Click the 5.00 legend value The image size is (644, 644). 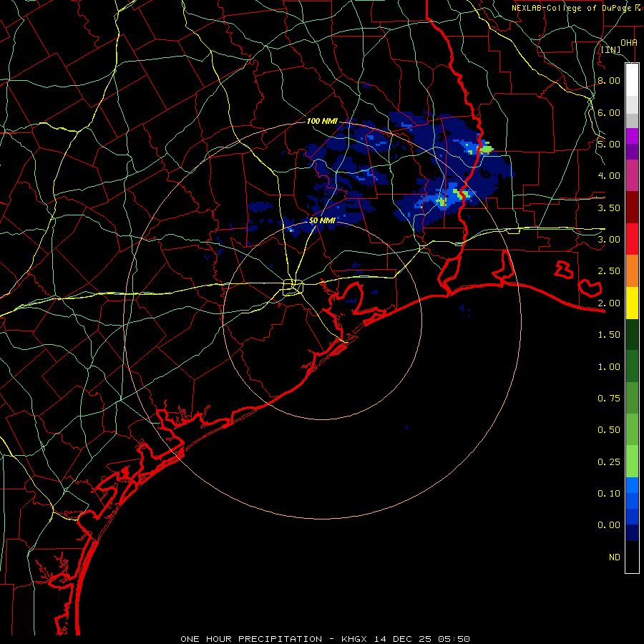[x=609, y=144]
